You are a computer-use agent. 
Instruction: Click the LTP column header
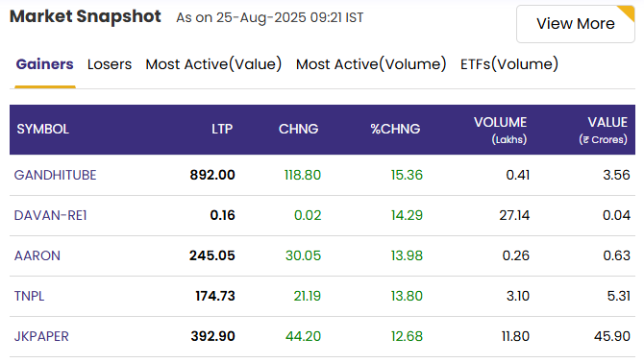222,130
